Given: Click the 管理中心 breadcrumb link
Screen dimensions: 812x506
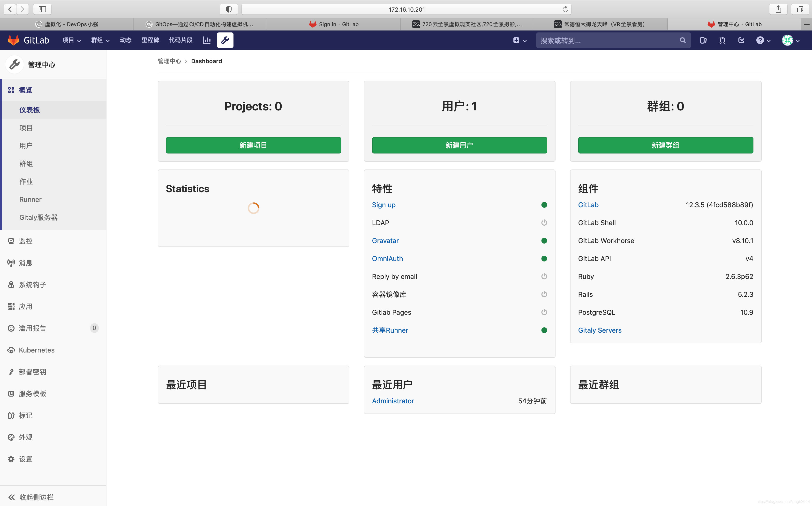Looking at the screenshot, I should click(x=169, y=61).
